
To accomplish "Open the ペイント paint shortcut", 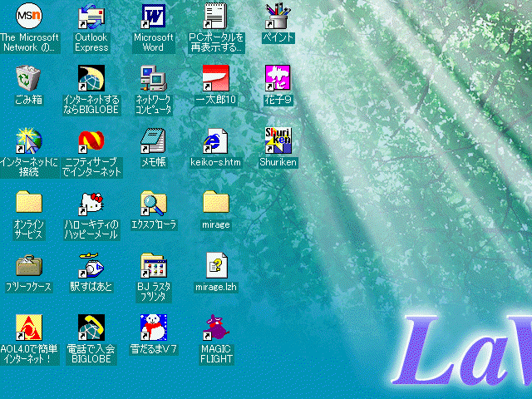I will pyautogui.click(x=278, y=16).
